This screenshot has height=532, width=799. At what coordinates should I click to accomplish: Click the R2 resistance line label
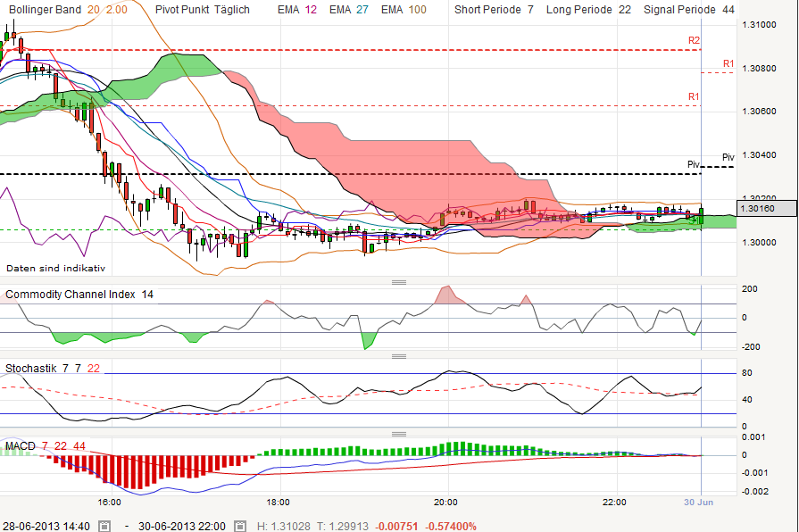[x=694, y=41]
